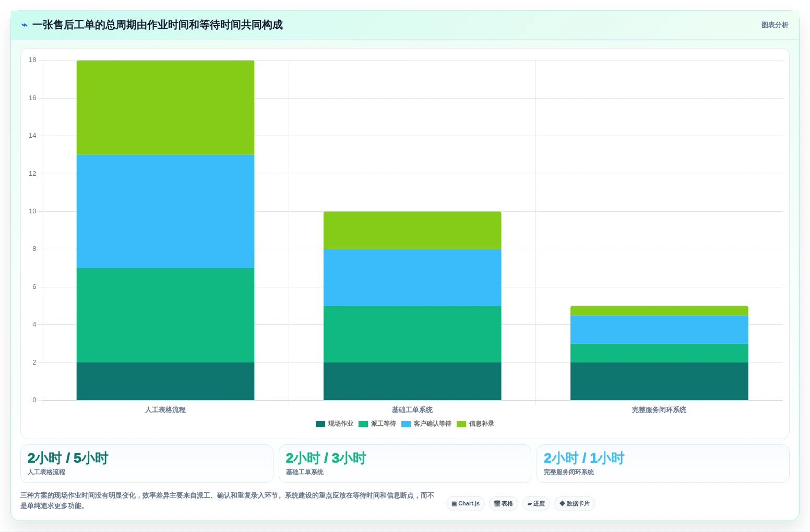Click the 人工表格流程 x-axis label
This screenshot has height=532, width=810.
[x=165, y=410]
